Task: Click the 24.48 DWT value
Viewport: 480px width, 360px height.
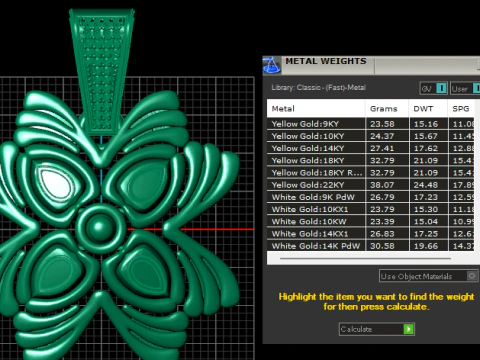Action: (x=426, y=185)
